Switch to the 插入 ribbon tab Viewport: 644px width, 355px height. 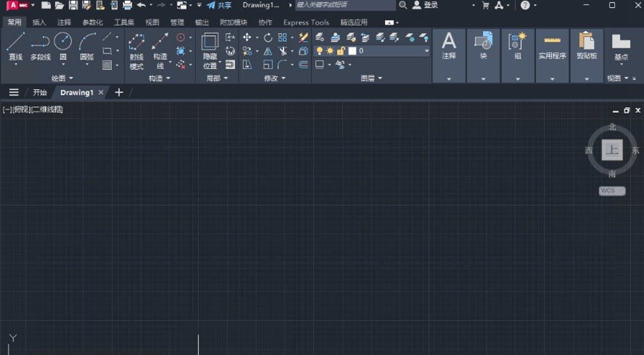click(x=39, y=22)
